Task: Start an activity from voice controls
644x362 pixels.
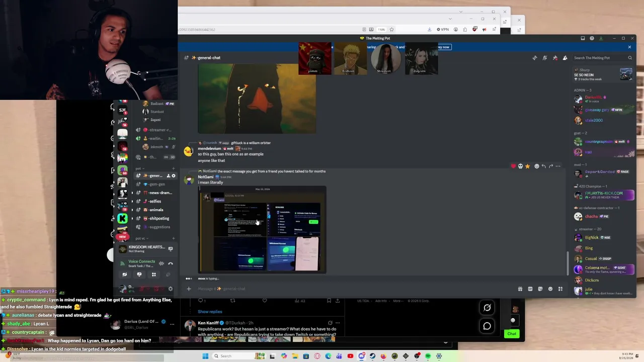Action: [154, 275]
